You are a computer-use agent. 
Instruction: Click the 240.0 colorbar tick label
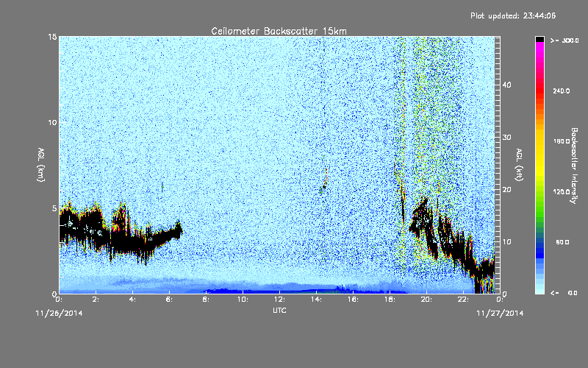coord(561,91)
